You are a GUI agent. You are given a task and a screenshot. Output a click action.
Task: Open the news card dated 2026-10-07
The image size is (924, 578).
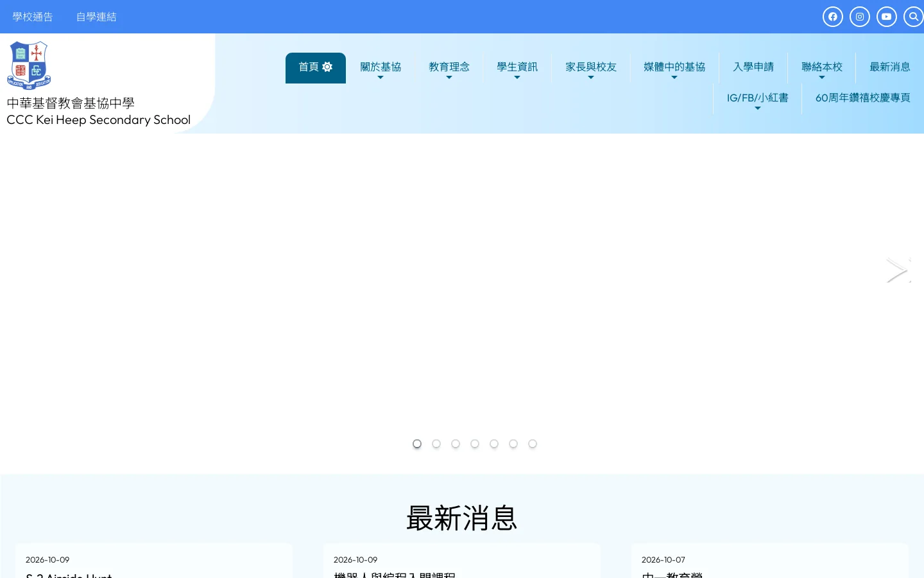point(770,561)
